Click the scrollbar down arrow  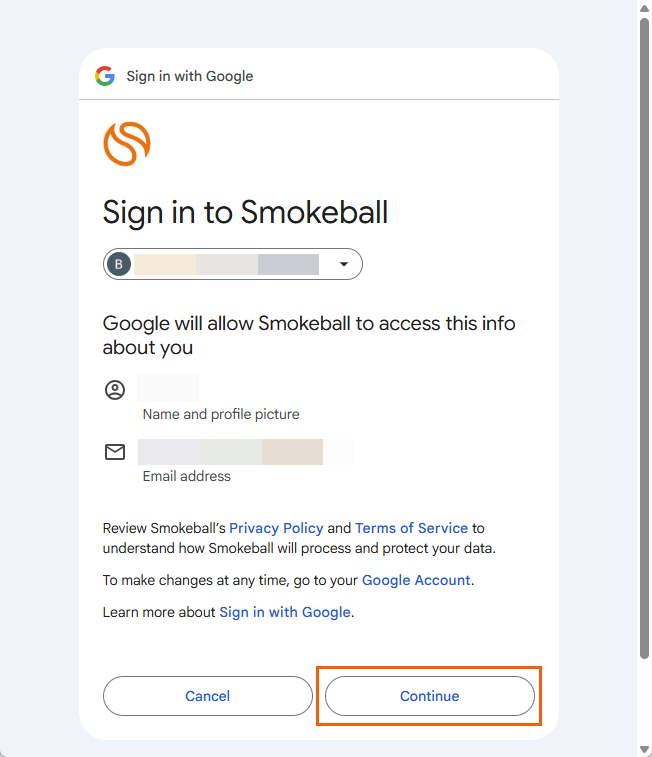click(x=644, y=749)
